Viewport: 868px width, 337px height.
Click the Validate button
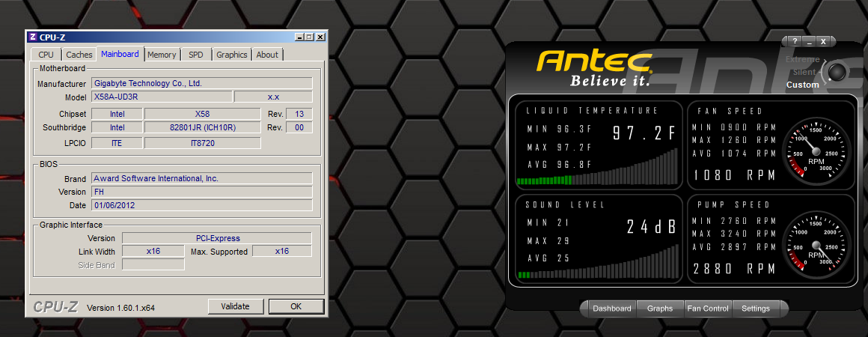(235, 306)
